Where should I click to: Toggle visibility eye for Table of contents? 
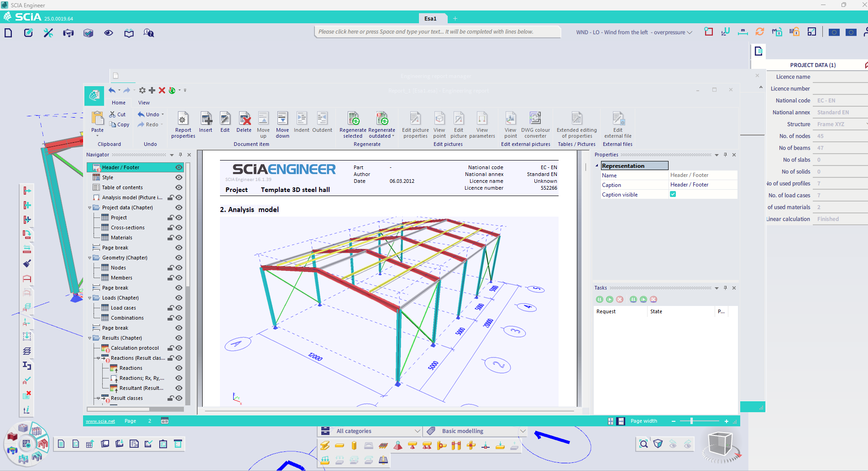(x=179, y=187)
